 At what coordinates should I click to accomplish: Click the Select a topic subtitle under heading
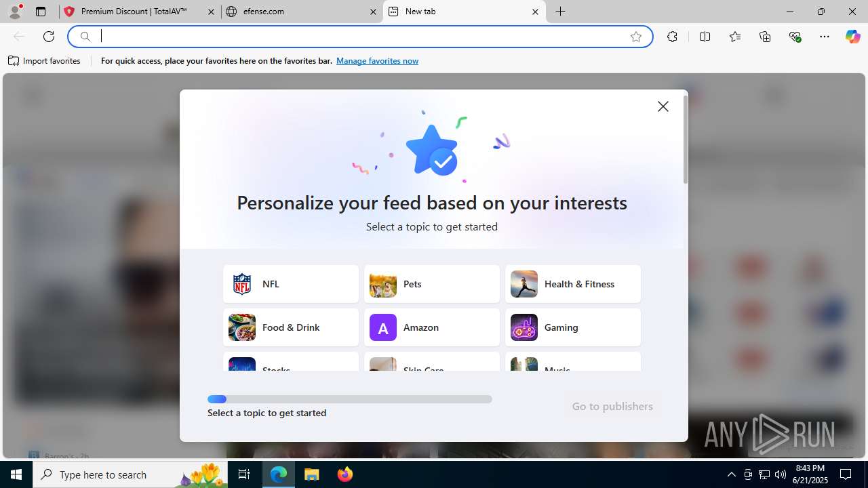432,226
